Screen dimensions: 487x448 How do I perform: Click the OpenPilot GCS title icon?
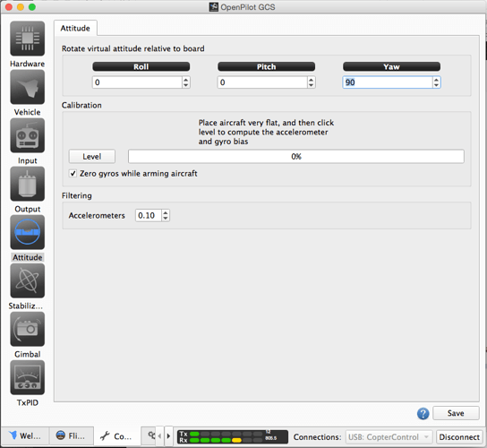tap(213, 7)
